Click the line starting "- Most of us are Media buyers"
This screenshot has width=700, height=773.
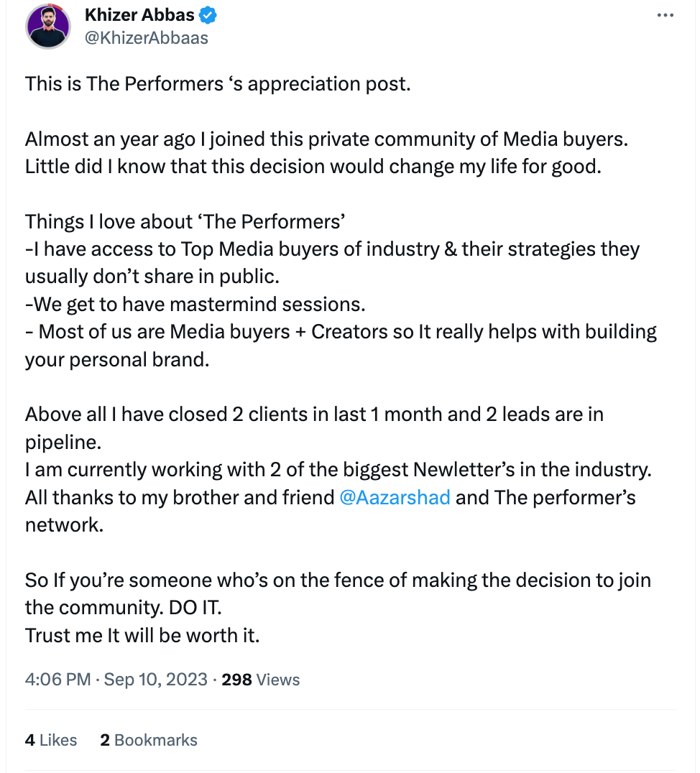(x=341, y=331)
